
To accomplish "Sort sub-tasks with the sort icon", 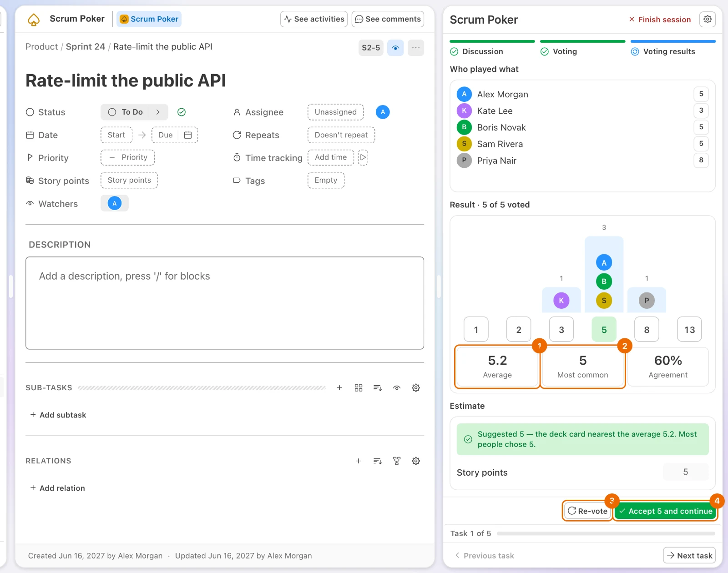I will click(378, 388).
